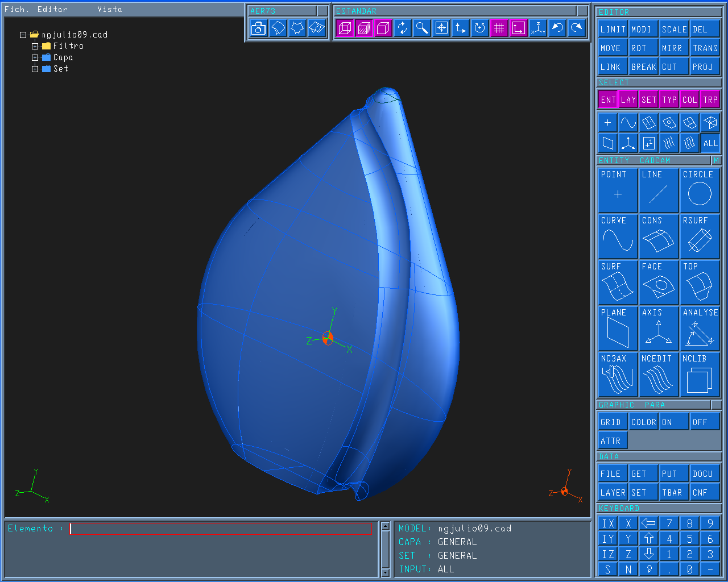Image resolution: width=728 pixels, height=582 pixels.
Task: Toggle ENT selection mode
Action: coord(608,99)
